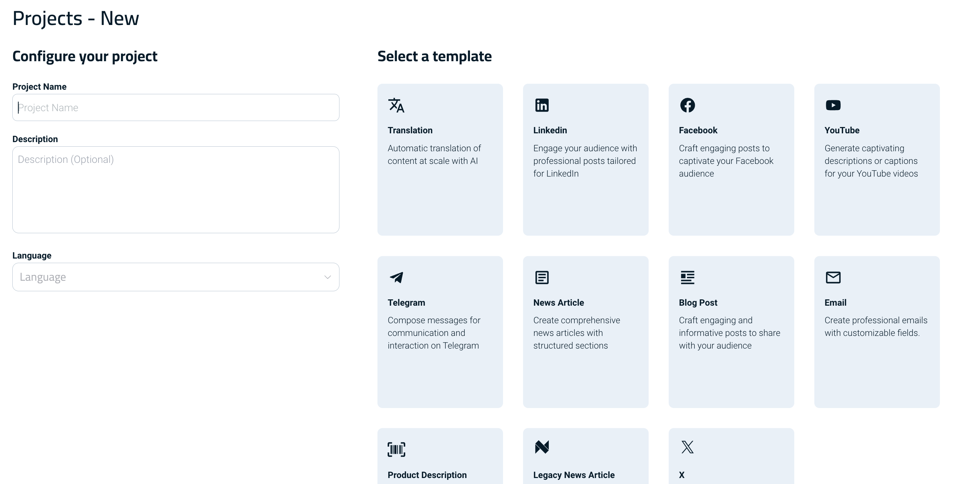Click the Legacy News Article icon
This screenshot has height=484, width=980.
[x=542, y=447]
